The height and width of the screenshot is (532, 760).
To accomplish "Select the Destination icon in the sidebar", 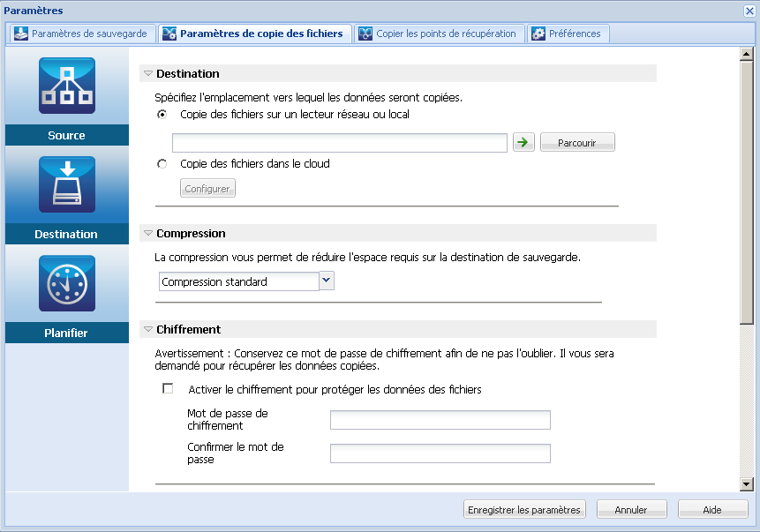I will point(66,184).
